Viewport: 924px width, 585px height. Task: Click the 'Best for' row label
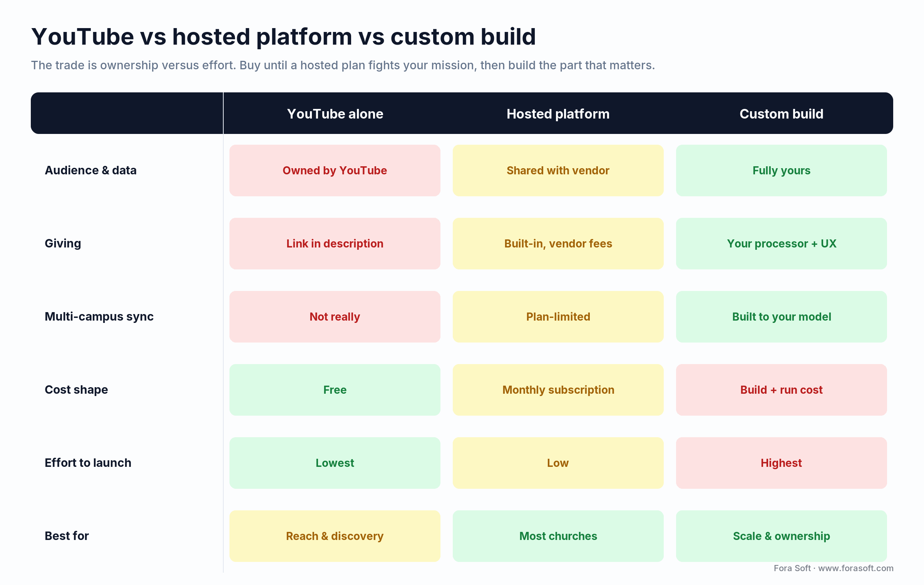coord(67,536)
